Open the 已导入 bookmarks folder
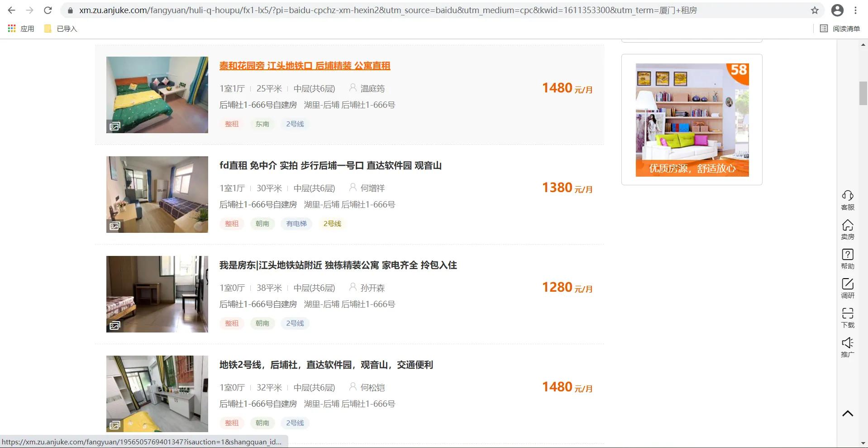The width and height of the screenshot is (868, 448). coord(61,29)
